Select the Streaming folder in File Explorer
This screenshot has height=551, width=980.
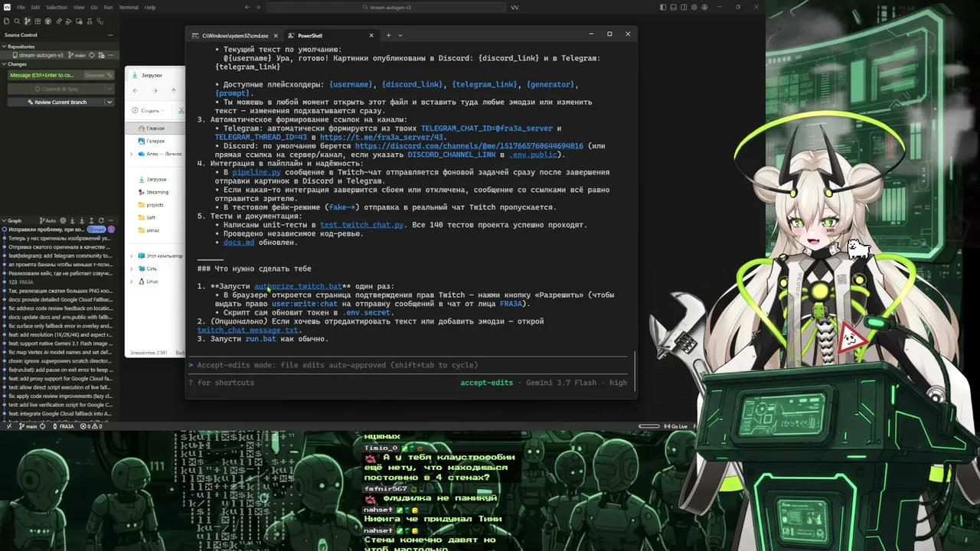[x=157, y=192]
